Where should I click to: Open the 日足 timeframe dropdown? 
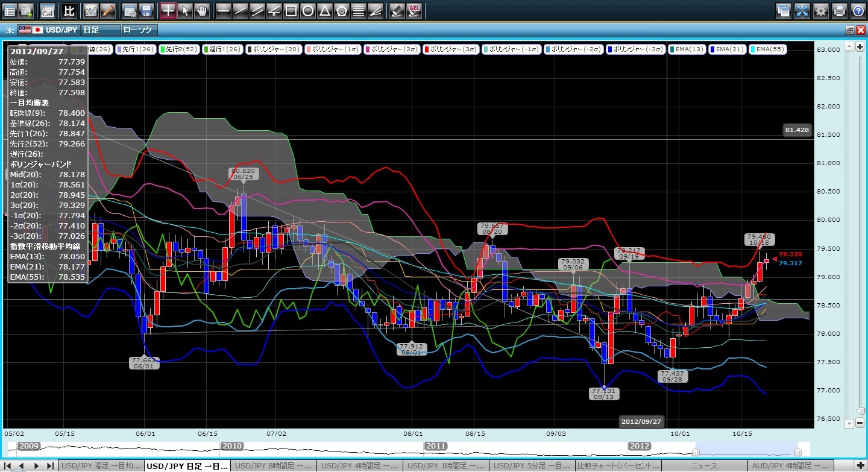[x=99, y=30]
